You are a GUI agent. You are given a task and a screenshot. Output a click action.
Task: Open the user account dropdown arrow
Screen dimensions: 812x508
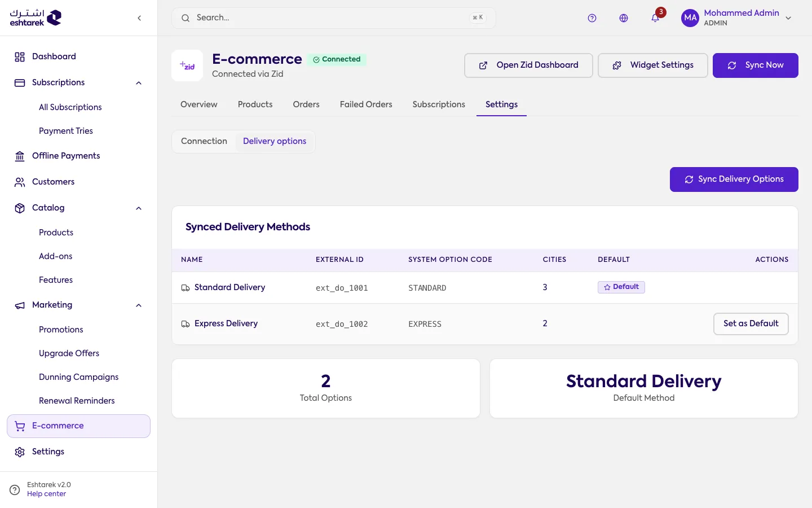pyautogui.click(x=788, y=18)
